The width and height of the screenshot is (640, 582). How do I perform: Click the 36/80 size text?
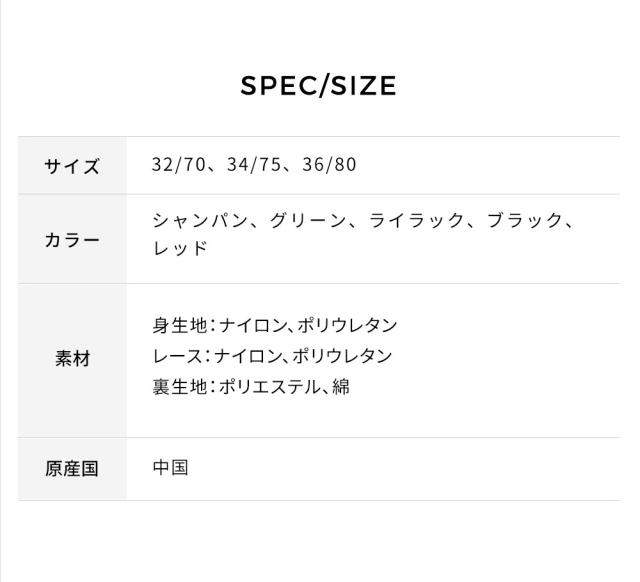pos(329,164)
